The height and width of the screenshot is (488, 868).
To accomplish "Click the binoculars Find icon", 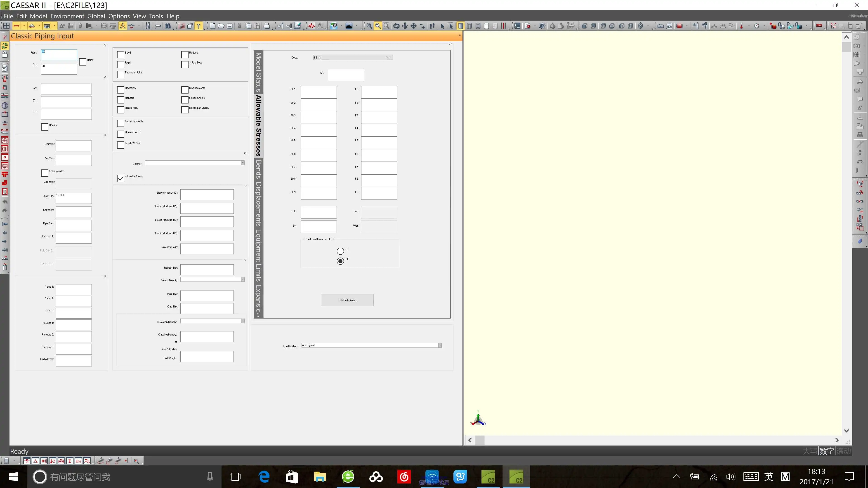I will [168, 26].
